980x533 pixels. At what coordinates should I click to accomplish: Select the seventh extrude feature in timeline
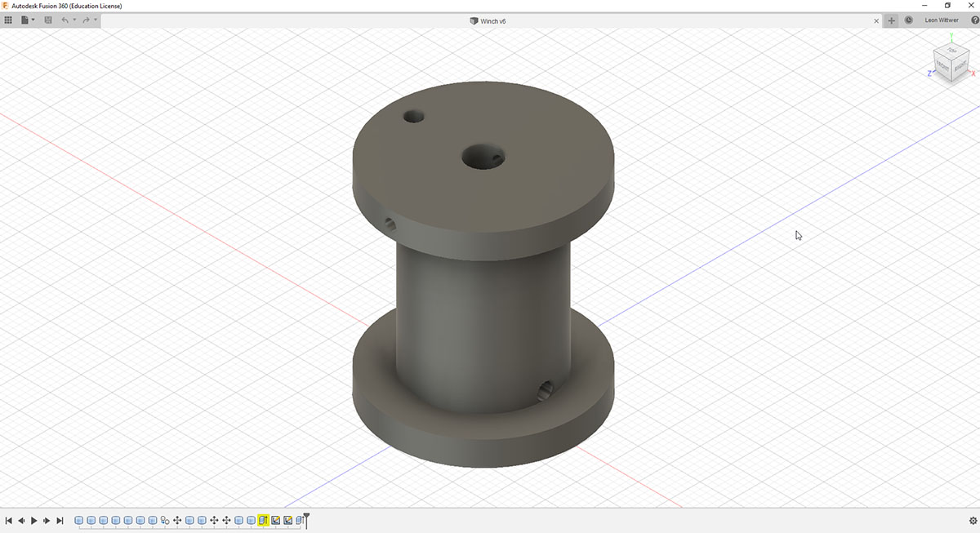pos(153,521)
